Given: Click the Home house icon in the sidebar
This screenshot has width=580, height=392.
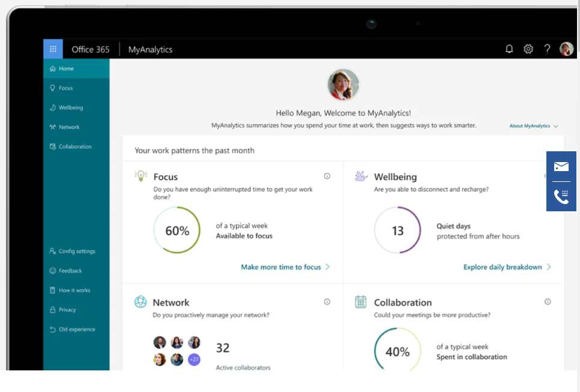Looking at the screenshot, I should point(52,69).
